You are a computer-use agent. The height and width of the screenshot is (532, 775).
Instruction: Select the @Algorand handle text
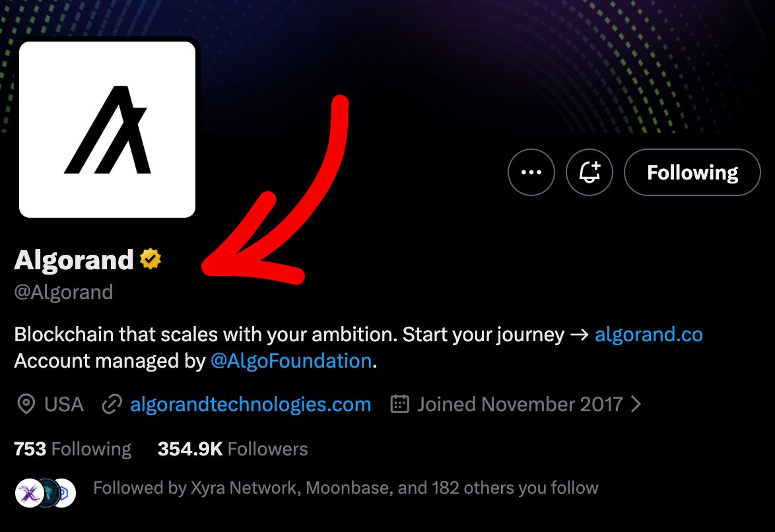coord(64,292)
